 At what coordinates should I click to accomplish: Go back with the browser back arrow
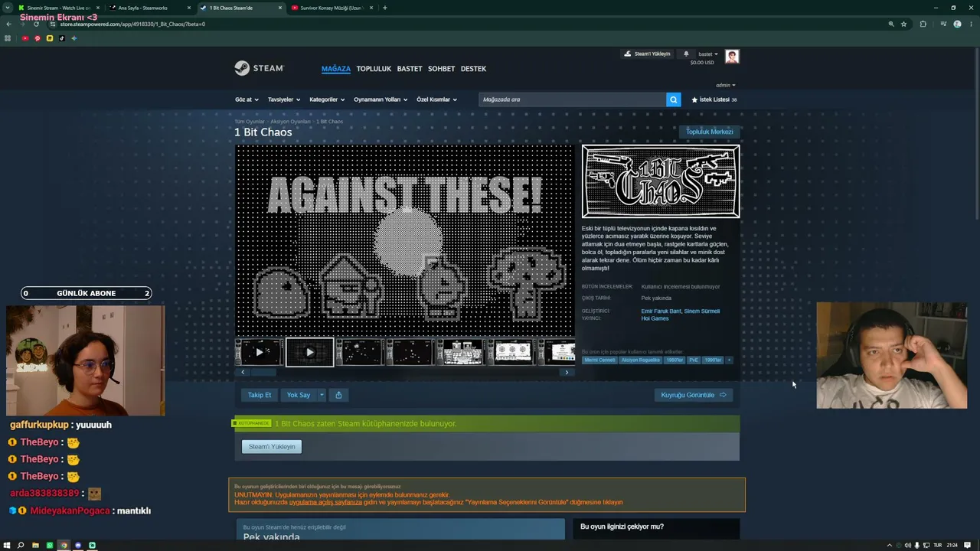coord(8,24)
